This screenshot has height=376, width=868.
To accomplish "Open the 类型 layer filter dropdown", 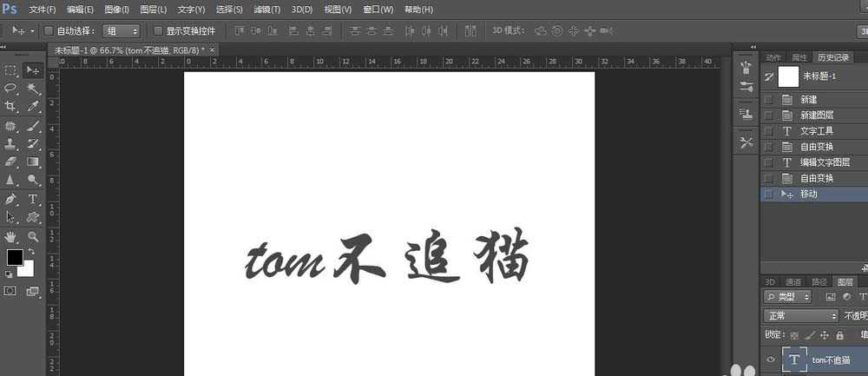I will click(x=787, y=297).
